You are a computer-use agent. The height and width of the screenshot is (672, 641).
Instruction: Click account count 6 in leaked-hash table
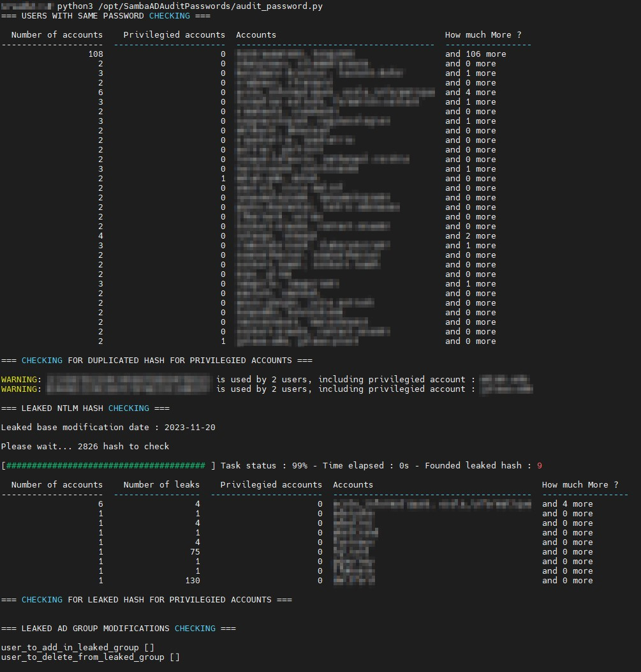(x=101, y=504)
